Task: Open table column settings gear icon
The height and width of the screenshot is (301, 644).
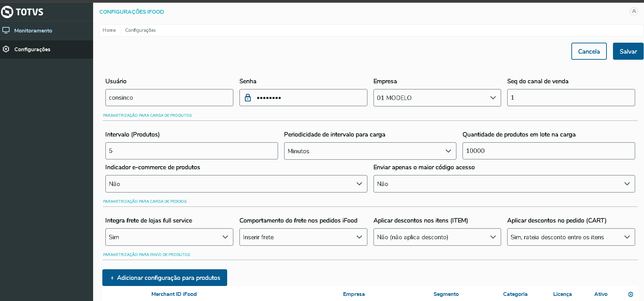Action: click(630, 294)
